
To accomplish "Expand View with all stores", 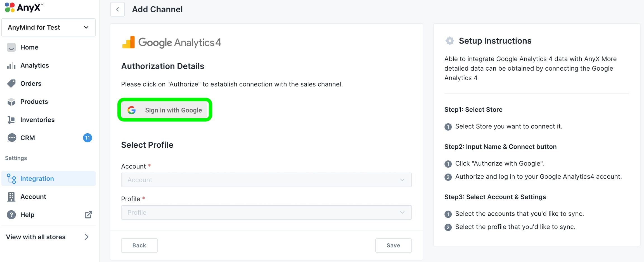I will (x=48, y=237).
